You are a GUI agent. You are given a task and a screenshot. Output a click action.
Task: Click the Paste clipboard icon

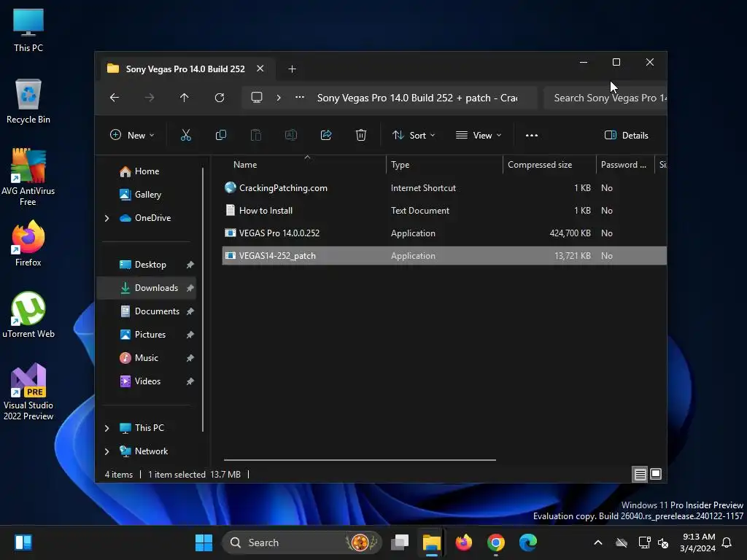coord(256,135)
